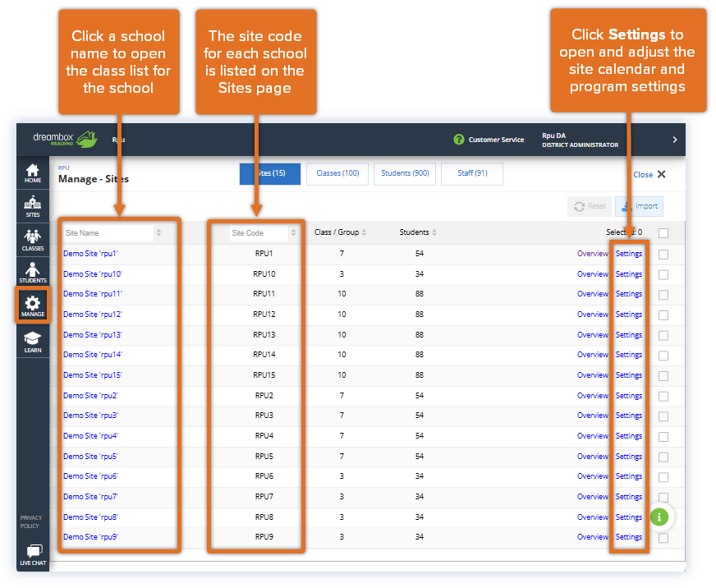The width and height of the screenshot is (716, 588).
Task: Toggle the select-all checkbox in header
Action: click(x=663, y=233)
